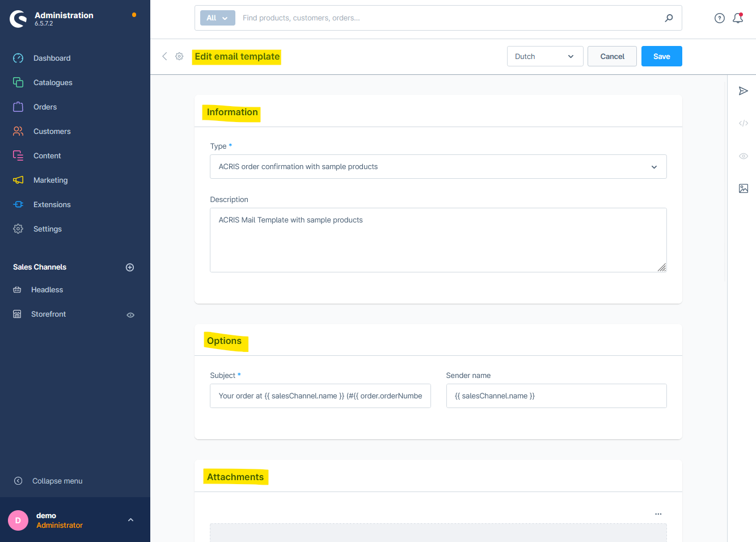Viewport: 756px width, 542px height.
Task: Open Orders in the menu
Action: [x=45, y=107]
